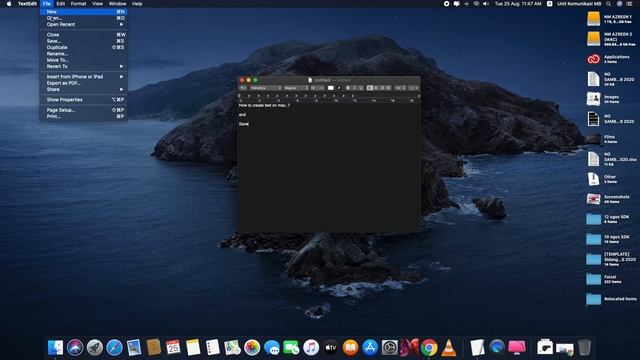Choose Duplicate in the File menu
Screen dimensions: 640x360
[84, 47]
